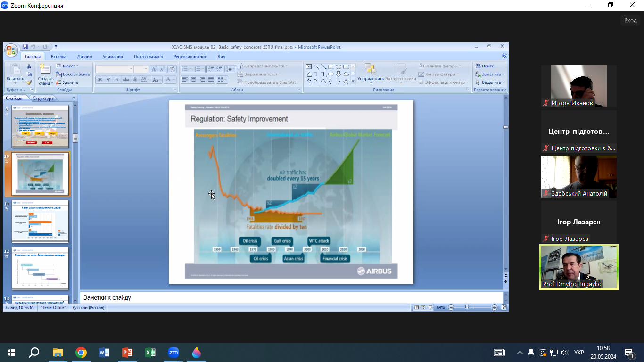Toggle bold formatting in Шрифт group

point(99,80)
